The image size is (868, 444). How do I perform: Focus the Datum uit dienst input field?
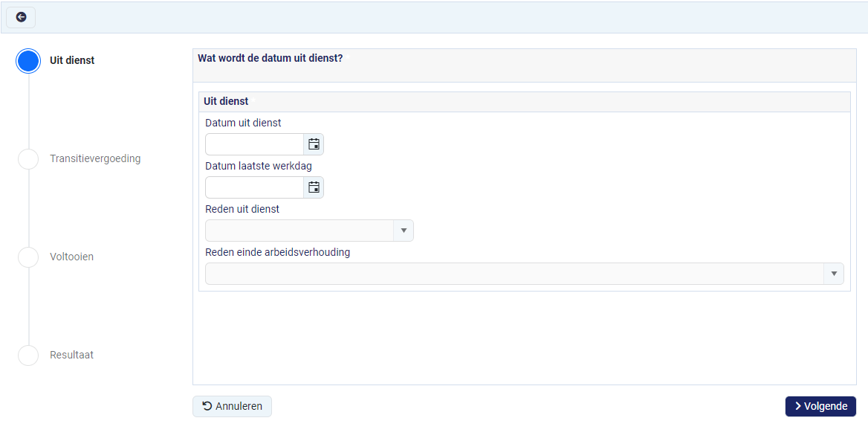pos(255,144)
